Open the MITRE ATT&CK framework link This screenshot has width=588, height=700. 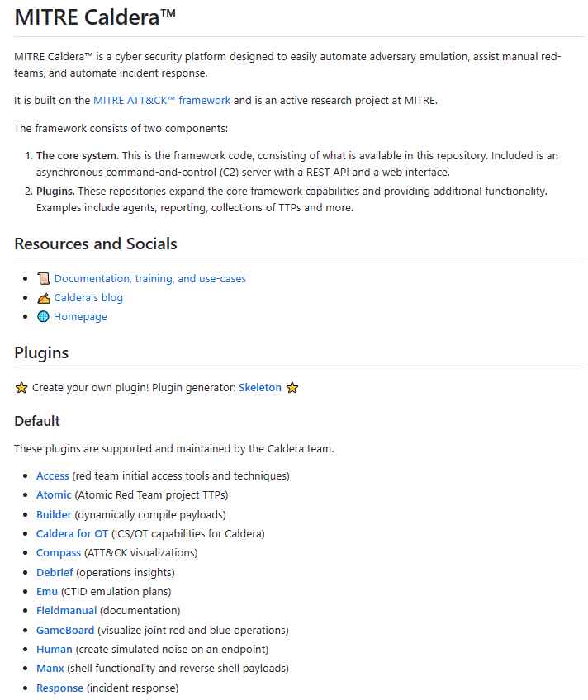coord(162,101)
